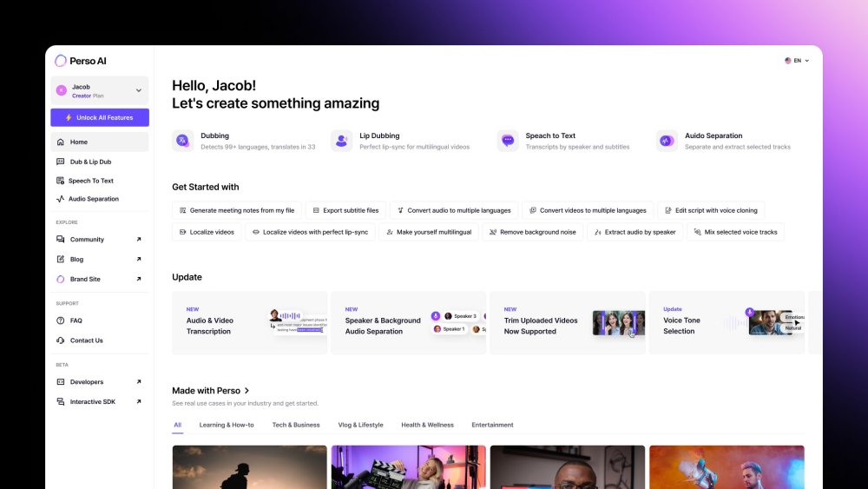Image resolution: width=868 pixels, height=489 pixels.
Task: Select the All tab
Action: click(178, 425)
